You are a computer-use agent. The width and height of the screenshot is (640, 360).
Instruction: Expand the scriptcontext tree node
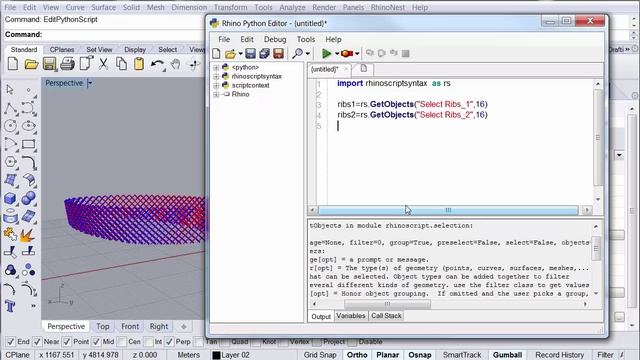coord(216,85)
